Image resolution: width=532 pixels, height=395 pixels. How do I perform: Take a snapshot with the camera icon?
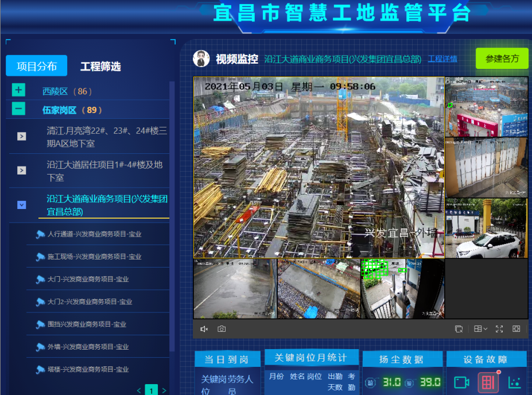222,329
